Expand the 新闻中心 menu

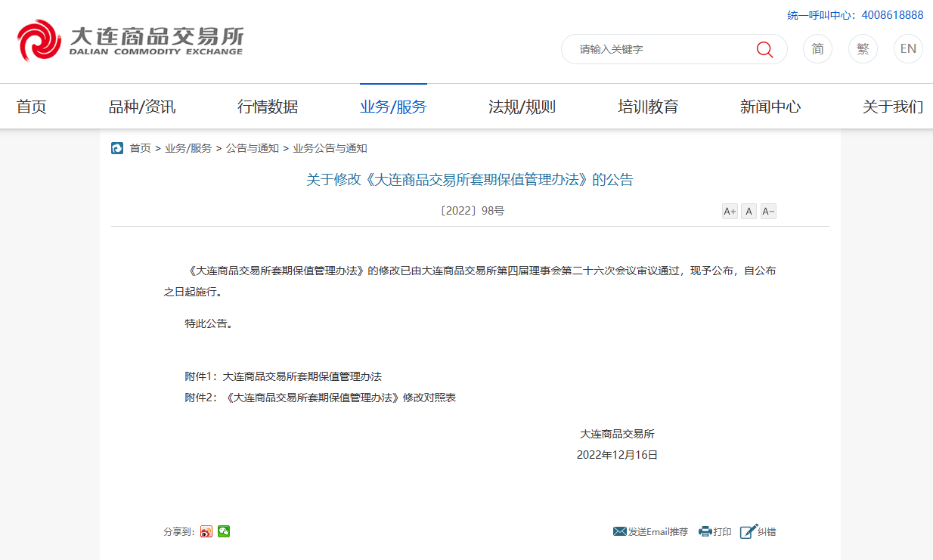[770, 107]
